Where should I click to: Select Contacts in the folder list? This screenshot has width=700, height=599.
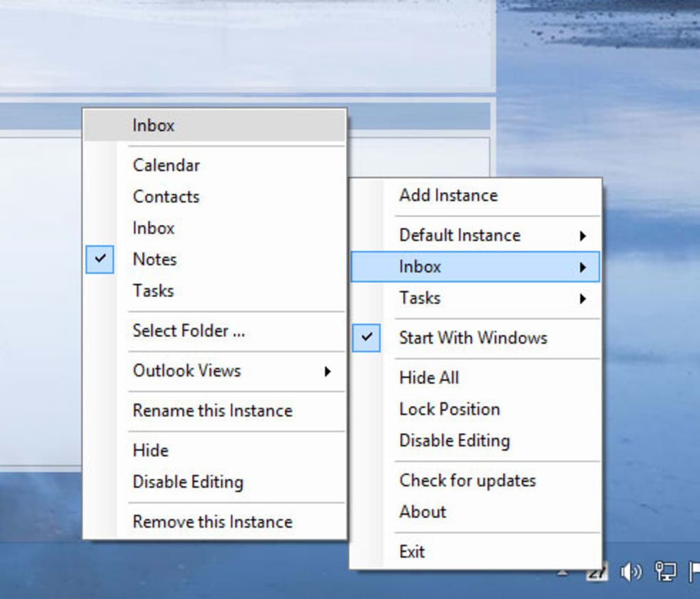(166, 197)
